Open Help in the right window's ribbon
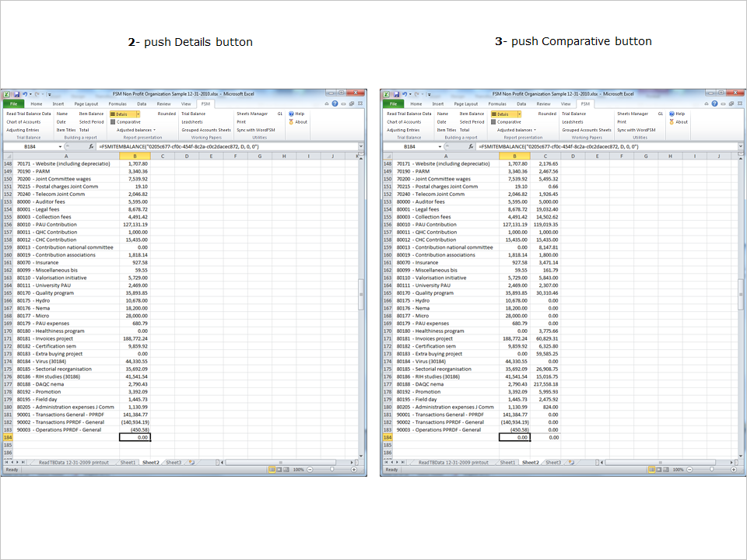 680,114
